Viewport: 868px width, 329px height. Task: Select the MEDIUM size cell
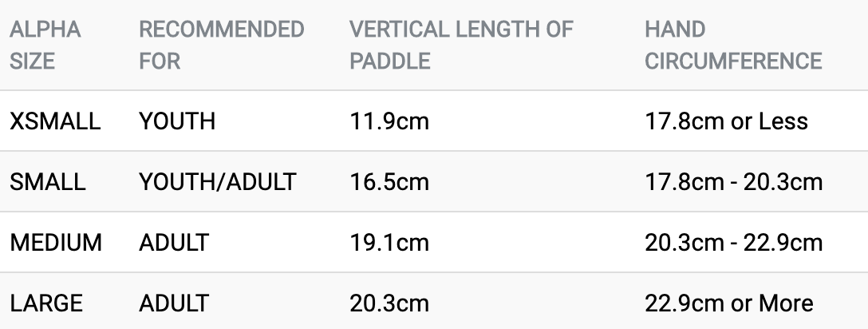click(56, 243)
